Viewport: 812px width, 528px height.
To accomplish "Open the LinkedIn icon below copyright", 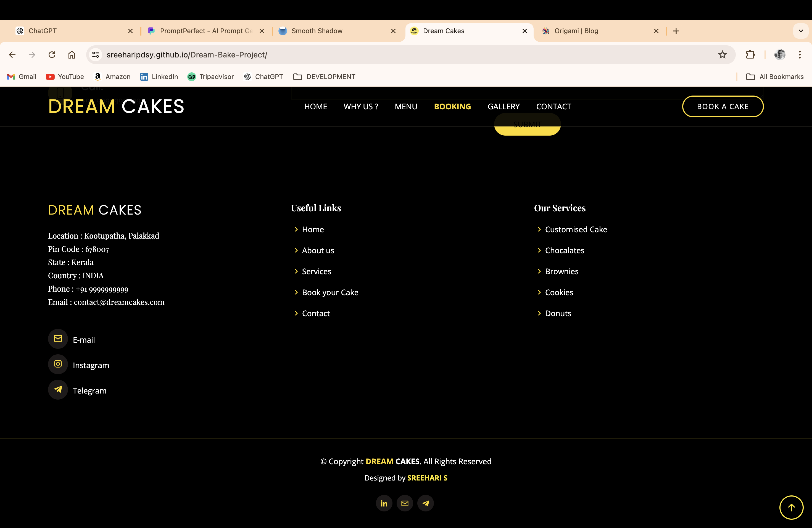I will tap(384, 503).
